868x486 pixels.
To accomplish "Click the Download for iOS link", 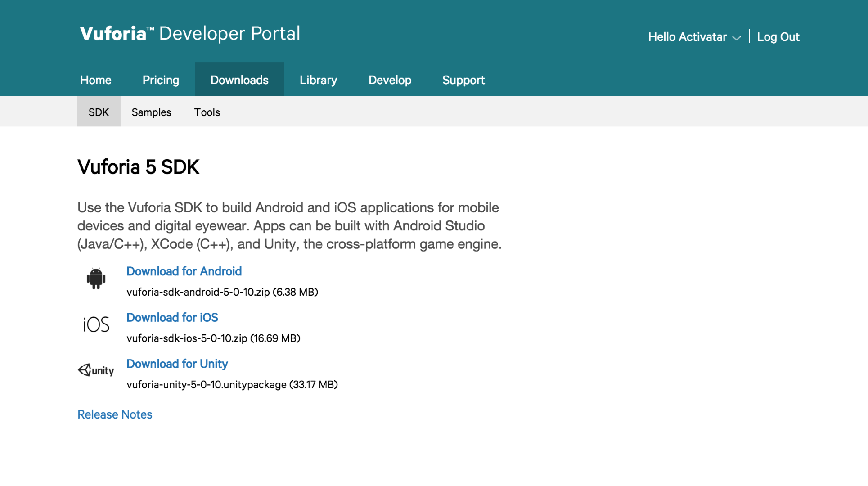I will (172, 318).
